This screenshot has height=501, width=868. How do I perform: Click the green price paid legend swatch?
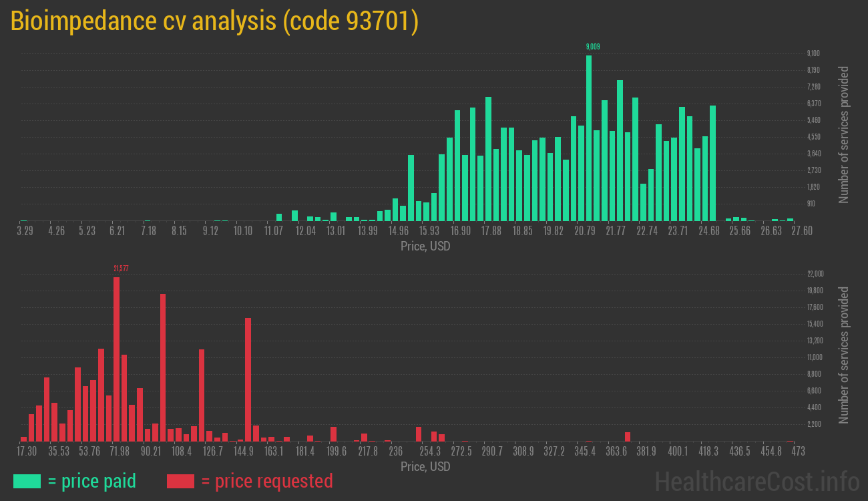point(27,481)
